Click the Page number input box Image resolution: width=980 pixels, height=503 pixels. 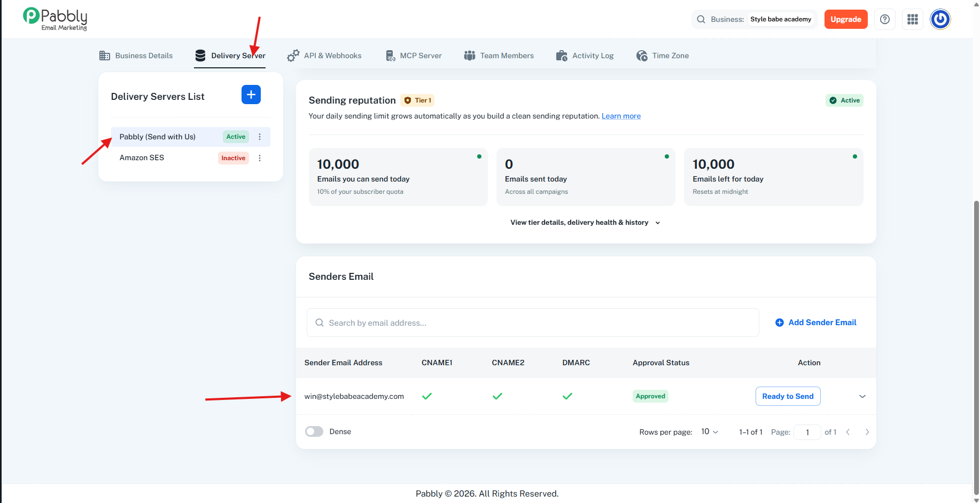tap(807, 432)
